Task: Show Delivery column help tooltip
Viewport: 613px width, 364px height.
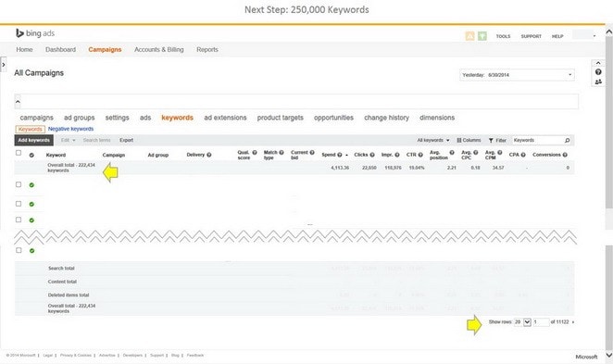Action: [209, 155]
